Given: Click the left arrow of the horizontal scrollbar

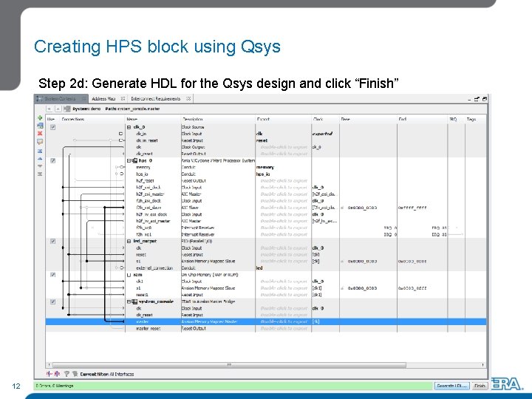Looking at the screenshot, I should 50,365.
